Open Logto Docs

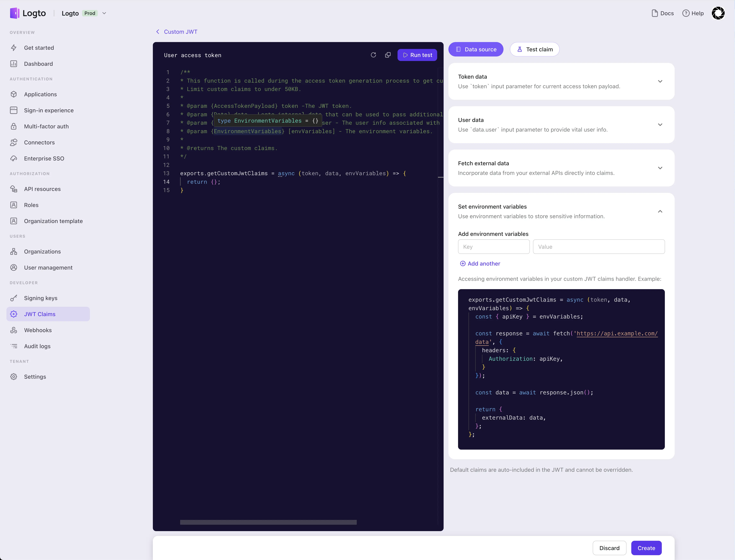click(x=663, y=13)
